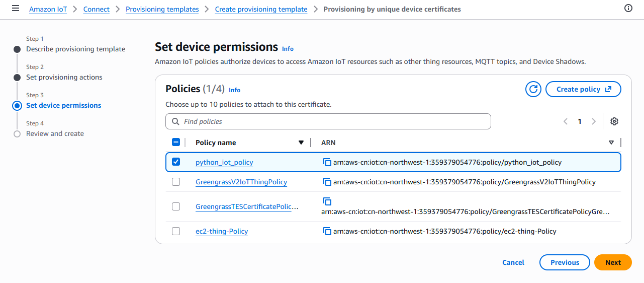644x283 pixels.
Task: Tick the ec2-thing-Policy checkbox
Action: pyautogui.click(x=176, y=231)
